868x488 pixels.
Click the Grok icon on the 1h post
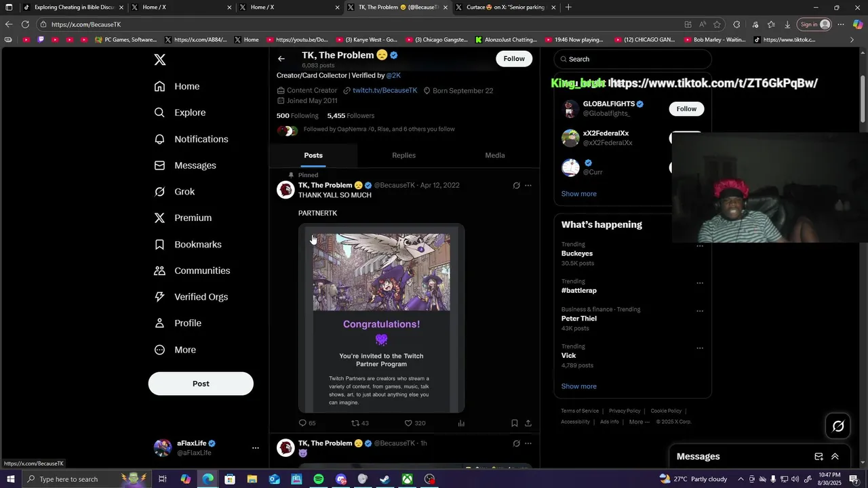516,443
